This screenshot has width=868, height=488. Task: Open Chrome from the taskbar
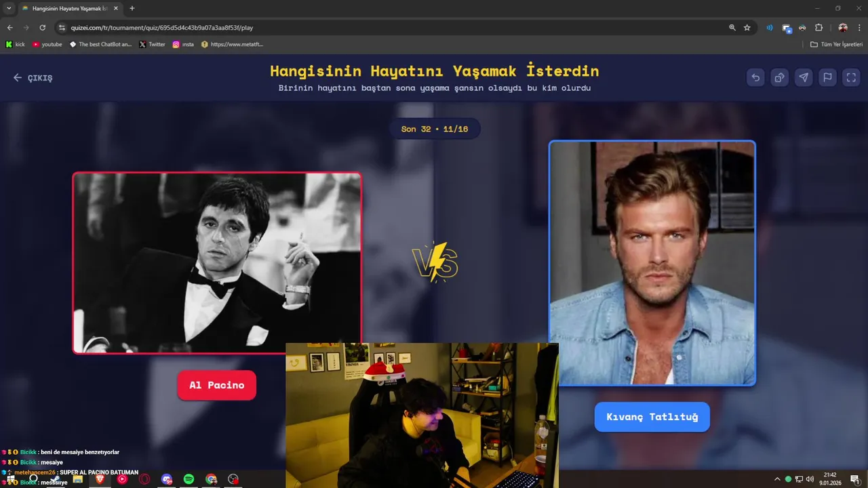tap(212, 479)
